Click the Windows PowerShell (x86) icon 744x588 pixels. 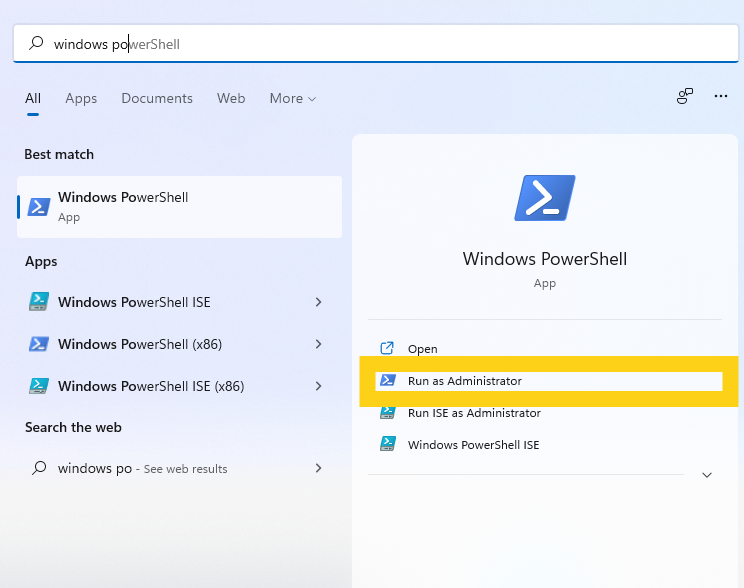(39, 344)
